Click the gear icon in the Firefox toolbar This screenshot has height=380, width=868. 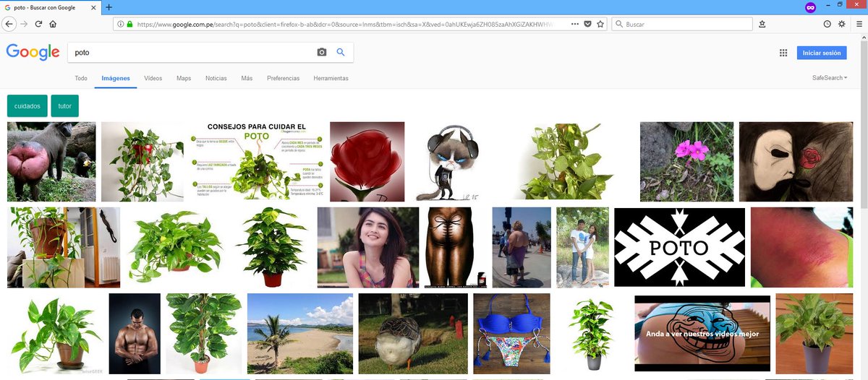click(842, 24)
